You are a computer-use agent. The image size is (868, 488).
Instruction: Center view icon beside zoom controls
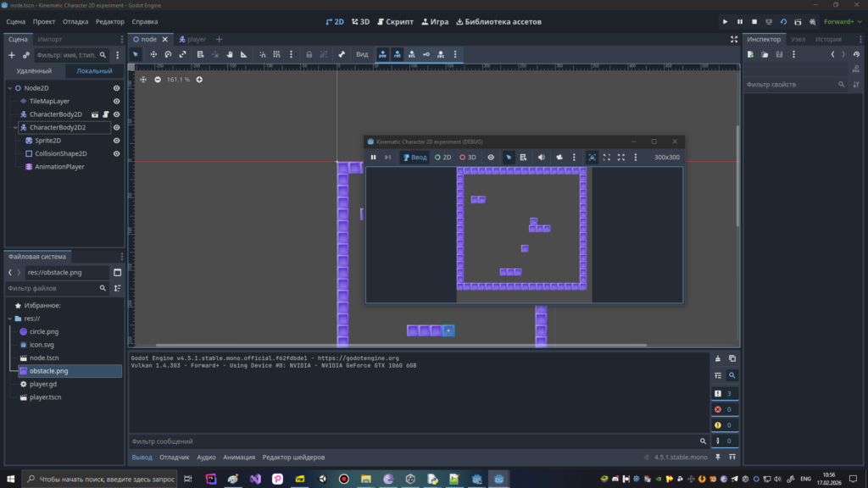(x=143, y=80)
